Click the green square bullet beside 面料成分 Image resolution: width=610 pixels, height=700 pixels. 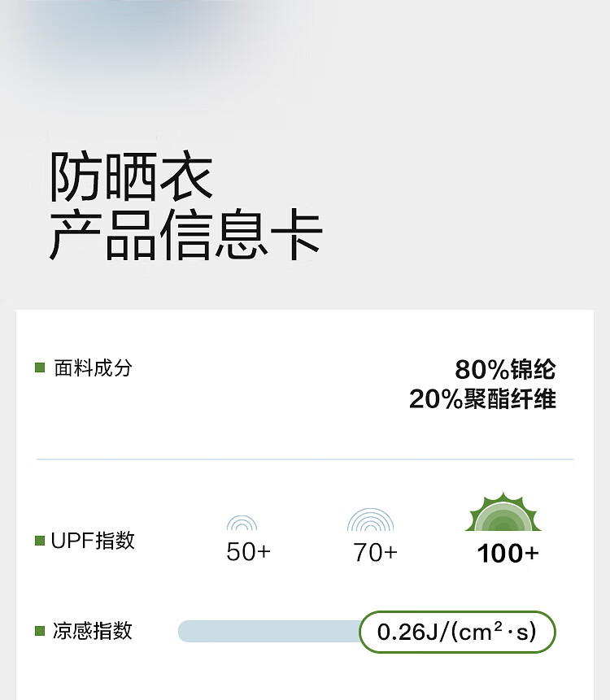40,367
